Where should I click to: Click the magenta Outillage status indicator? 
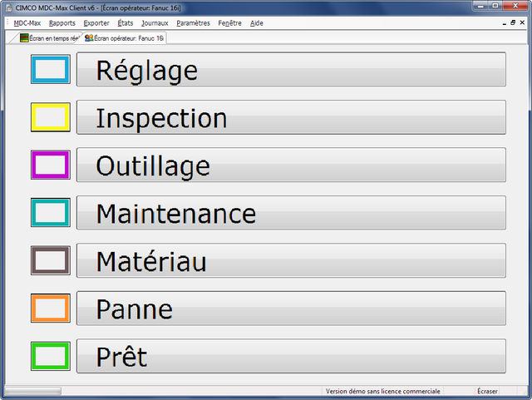coord(51,165)
